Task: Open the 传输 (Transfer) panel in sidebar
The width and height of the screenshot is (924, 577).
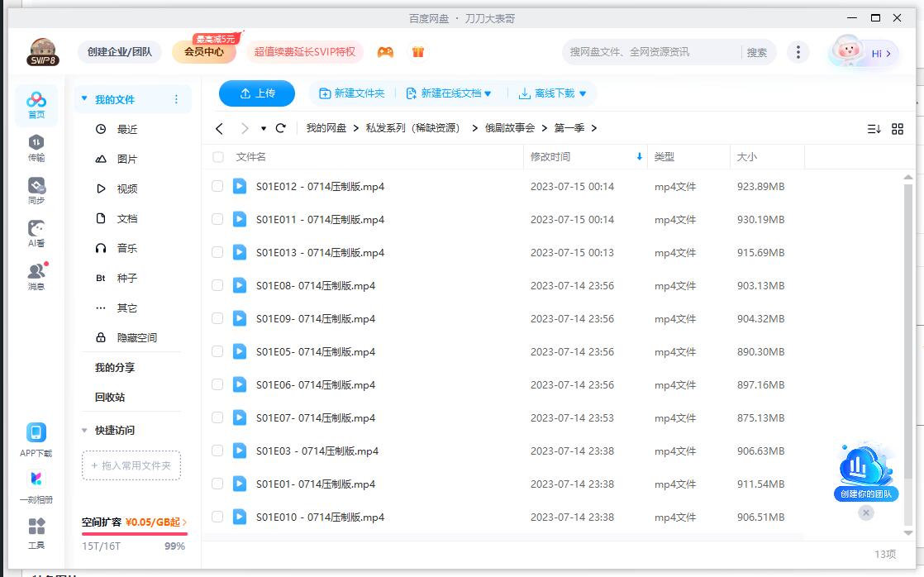Action: click(x=36, y=144)
